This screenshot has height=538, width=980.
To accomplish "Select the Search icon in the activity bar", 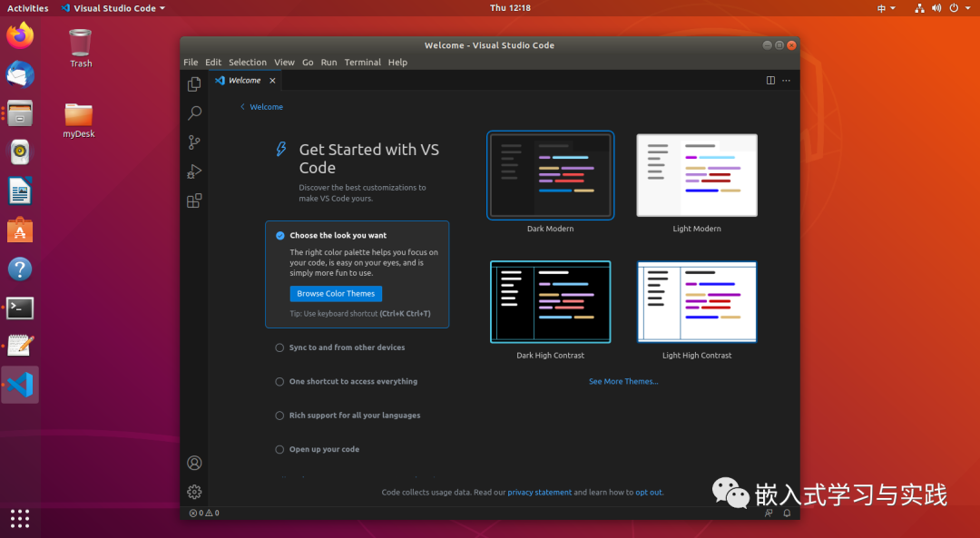I will [x=193, y=112].
